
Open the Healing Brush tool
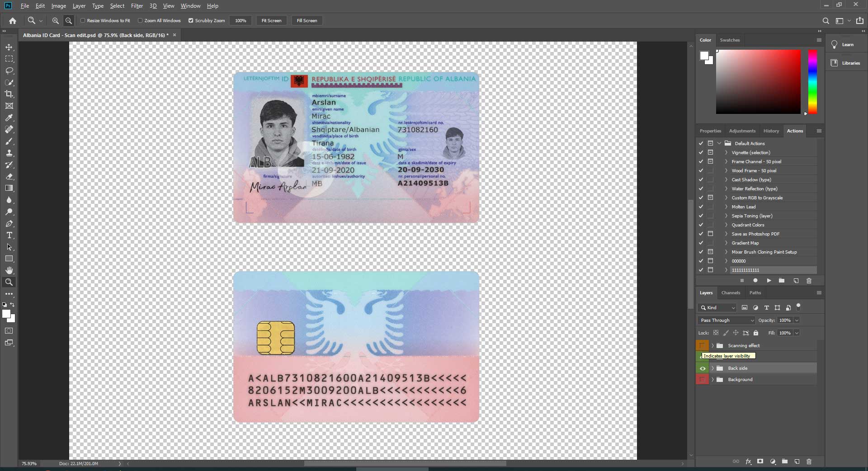tap(9, 130)
